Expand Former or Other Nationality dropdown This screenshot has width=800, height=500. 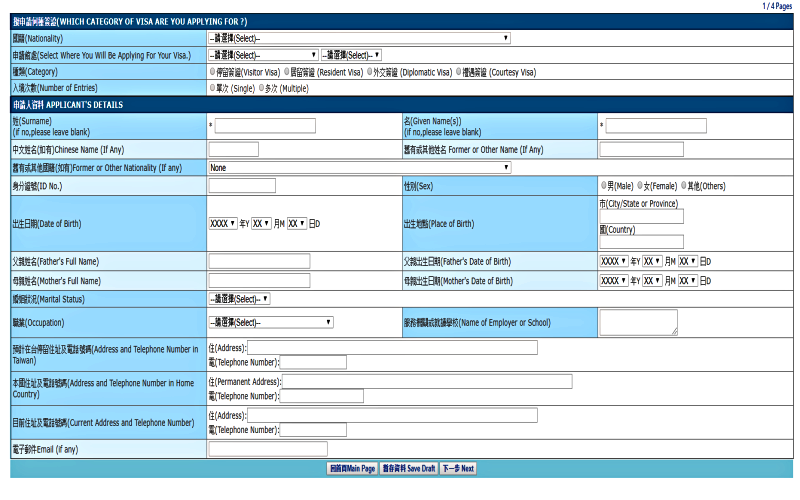[359, 168]
